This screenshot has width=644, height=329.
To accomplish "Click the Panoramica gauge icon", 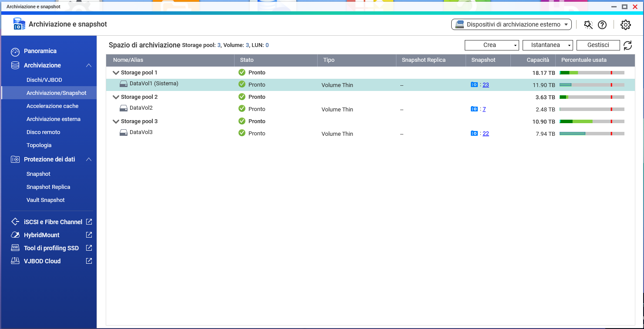I will [x=15, y=51].
